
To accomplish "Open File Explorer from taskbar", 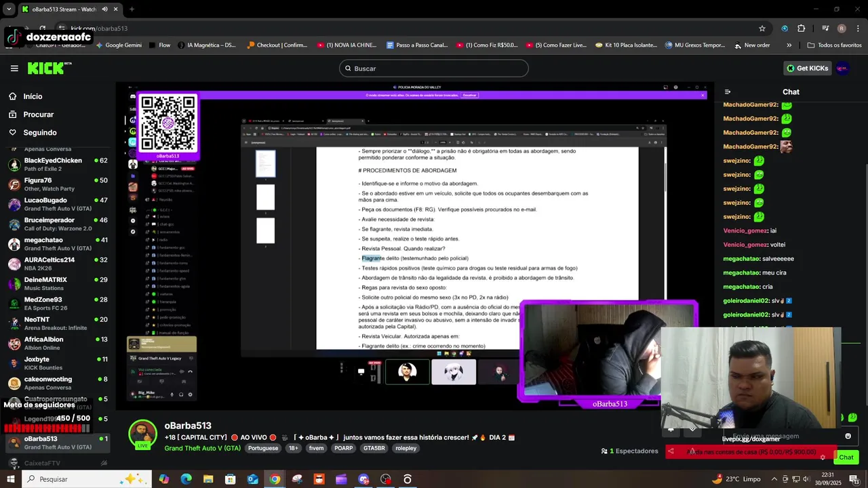I will click(208, 479).
